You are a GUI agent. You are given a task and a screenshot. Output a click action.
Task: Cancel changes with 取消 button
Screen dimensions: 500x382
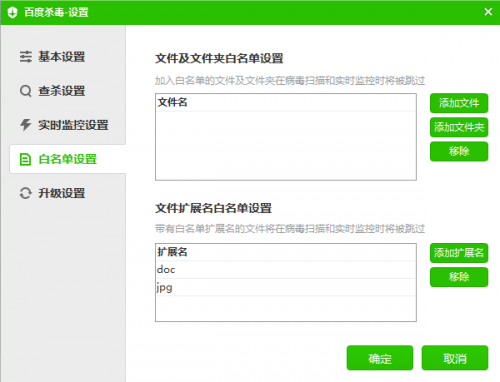tap(455, 358)
